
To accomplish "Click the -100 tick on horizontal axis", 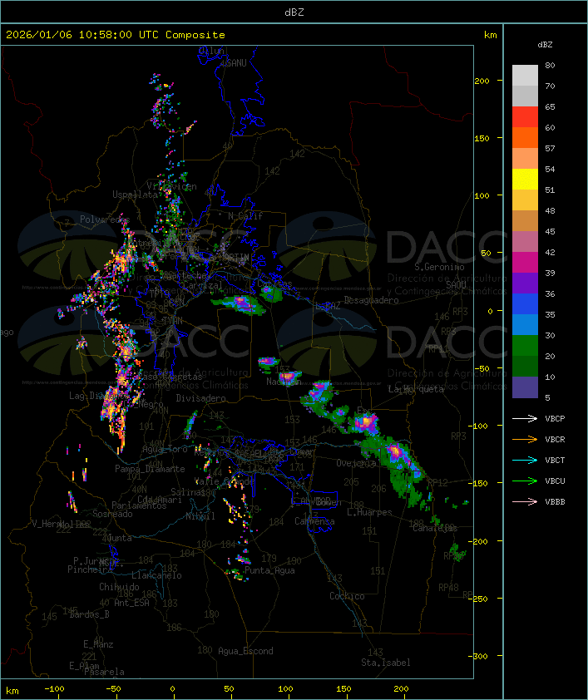I will click(54, 689).
